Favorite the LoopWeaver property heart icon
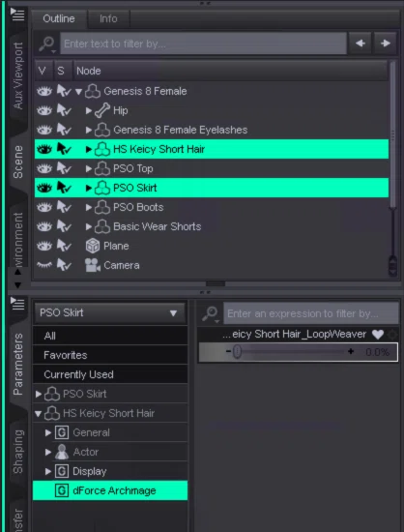Screen dimensions: 404x532 point(378,335)
